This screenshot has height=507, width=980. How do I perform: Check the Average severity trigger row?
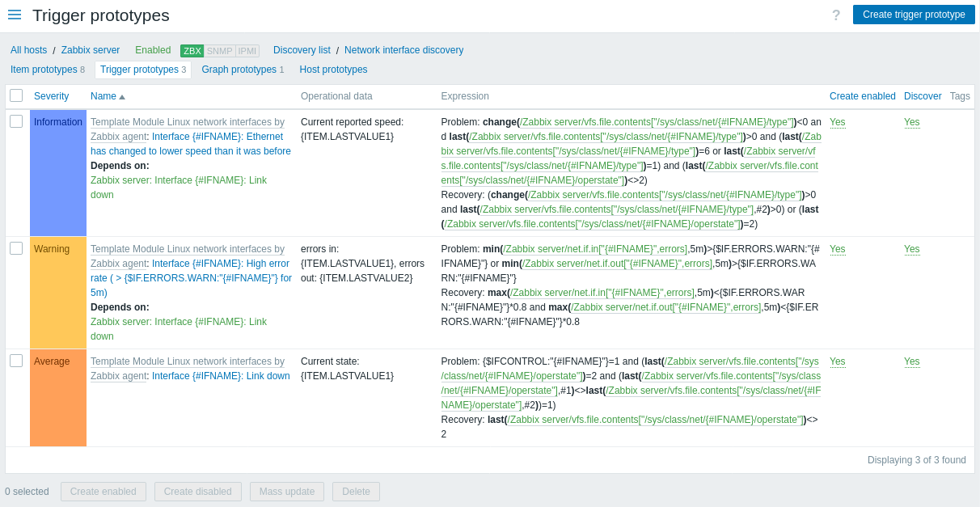(x=16, y=361)
